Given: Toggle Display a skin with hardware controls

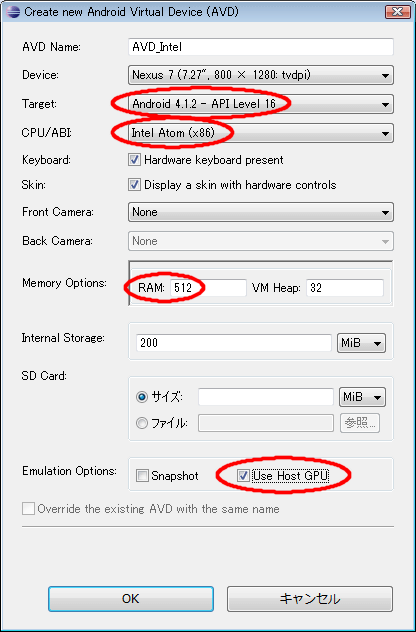Looking at the screenshot, I should coord(134,185).
